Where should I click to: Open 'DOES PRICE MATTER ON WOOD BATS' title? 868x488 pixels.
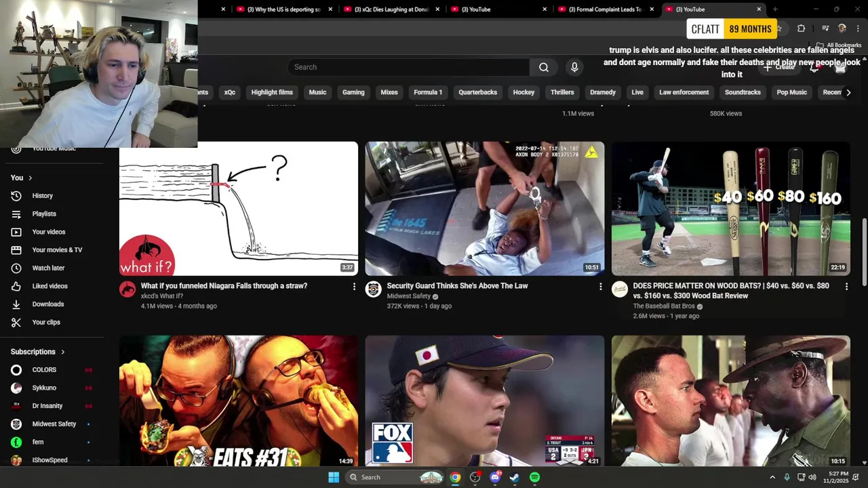click(x=731, y=291)
